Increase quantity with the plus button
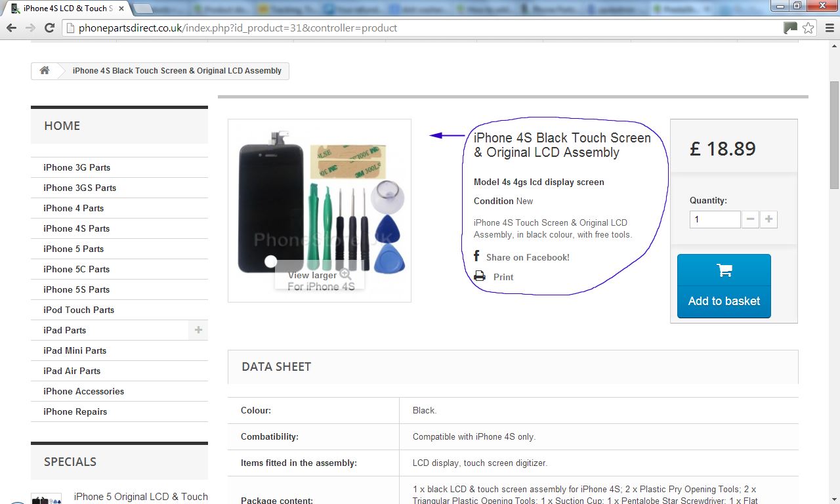 768,219
